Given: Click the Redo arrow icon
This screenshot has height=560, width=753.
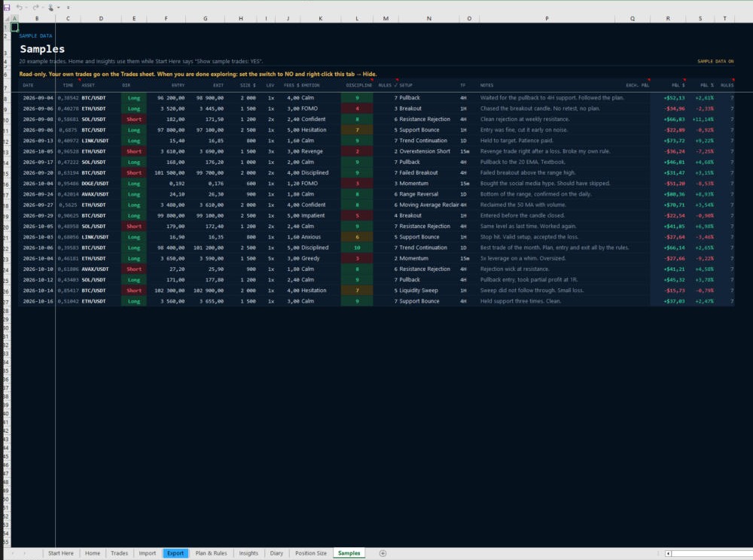Looking at the screenshot, I should (35, 8).
